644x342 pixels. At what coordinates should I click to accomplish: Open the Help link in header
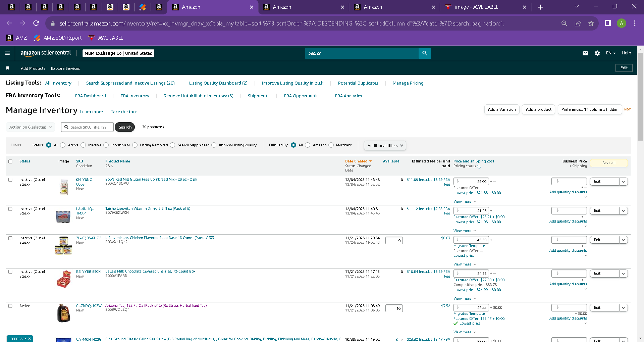point(626,53)
